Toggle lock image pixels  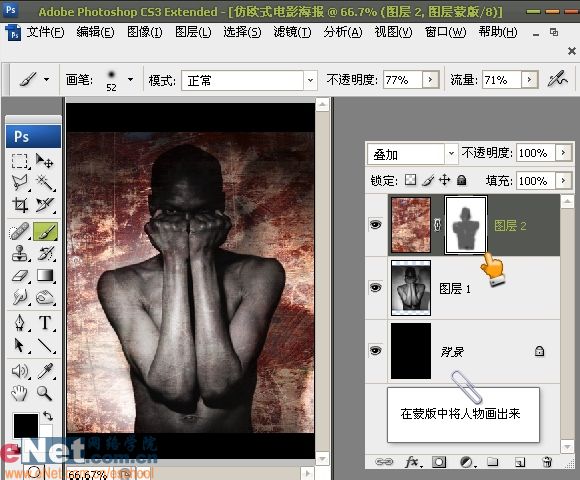[428, 180]
